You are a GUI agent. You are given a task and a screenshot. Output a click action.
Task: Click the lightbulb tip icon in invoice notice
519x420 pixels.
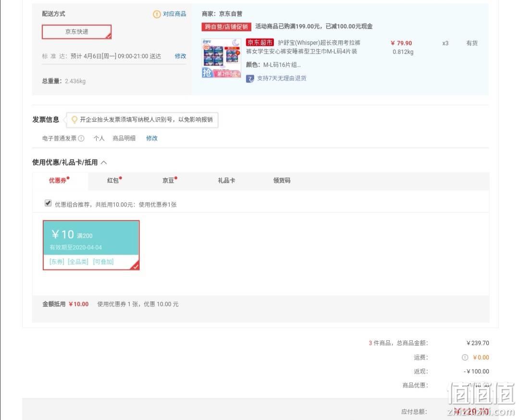click(x=74, y=120)
